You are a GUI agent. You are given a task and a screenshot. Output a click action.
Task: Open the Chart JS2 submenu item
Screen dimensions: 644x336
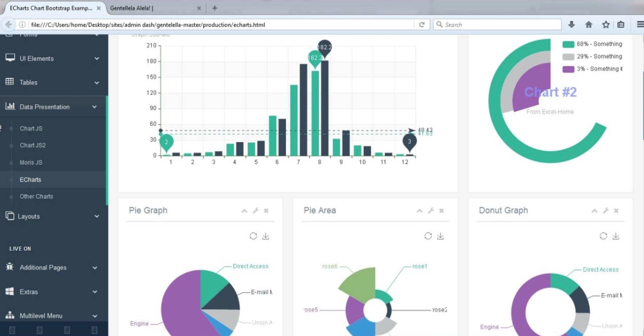click(x=32, y=145)
